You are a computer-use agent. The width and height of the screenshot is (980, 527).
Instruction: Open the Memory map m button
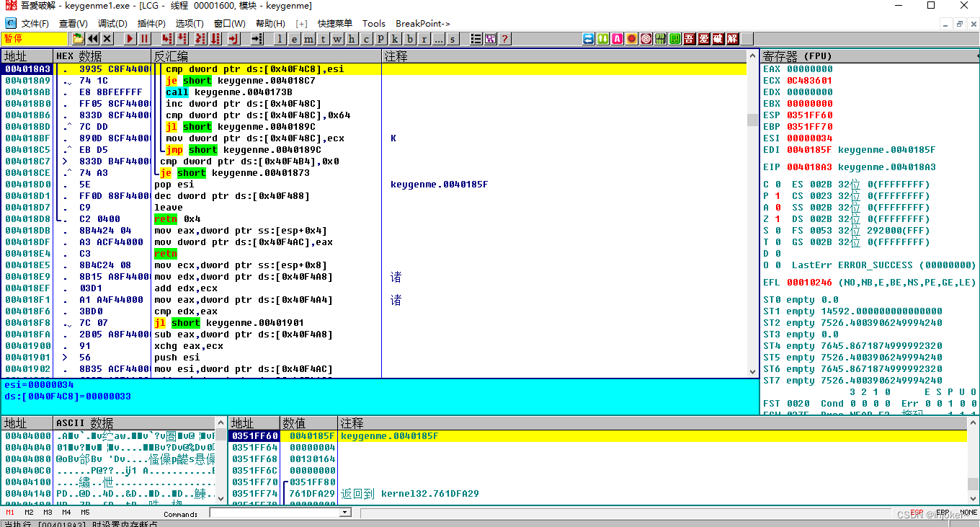[308, 39]
